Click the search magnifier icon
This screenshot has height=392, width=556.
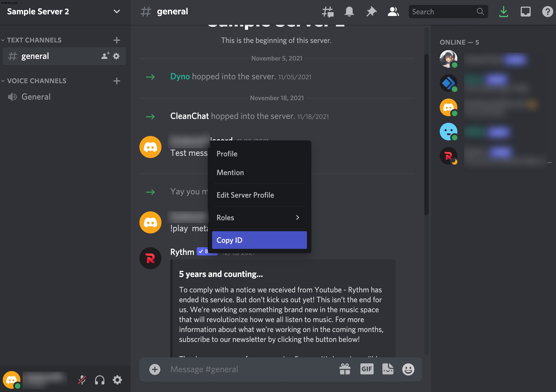tap(480, 12)
